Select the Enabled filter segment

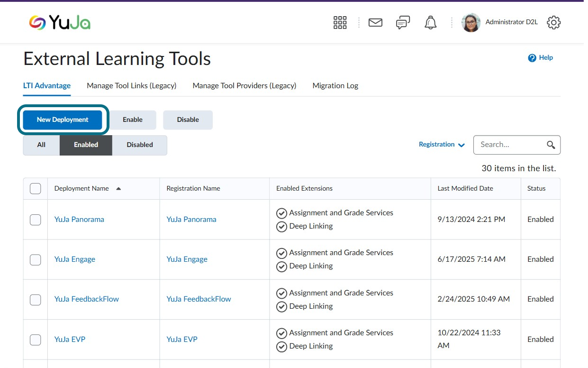pyautogui.click(x=86, y=145)
